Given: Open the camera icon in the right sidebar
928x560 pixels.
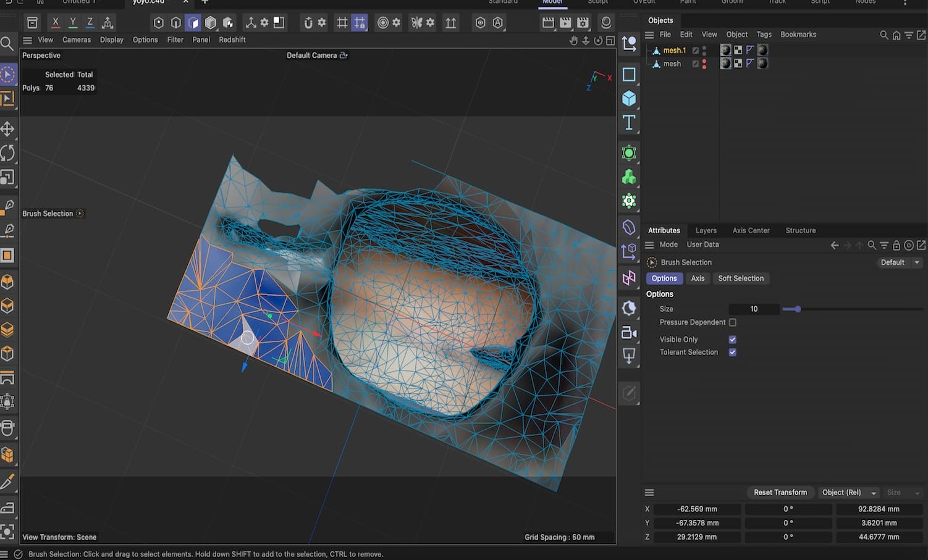Looking at the screenshot, I should [x=628, y=332].
